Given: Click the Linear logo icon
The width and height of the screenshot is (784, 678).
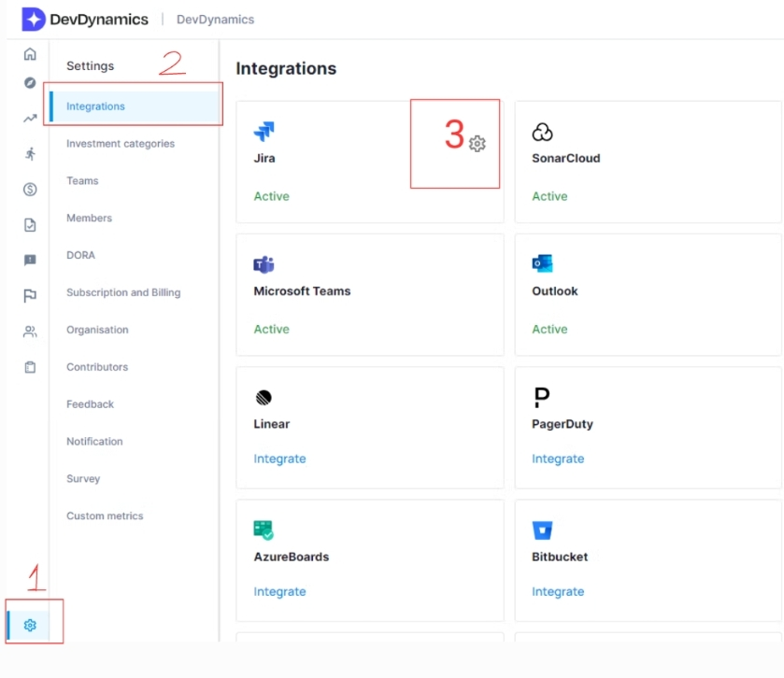Looking at the screenshot, I should point(264,397).
